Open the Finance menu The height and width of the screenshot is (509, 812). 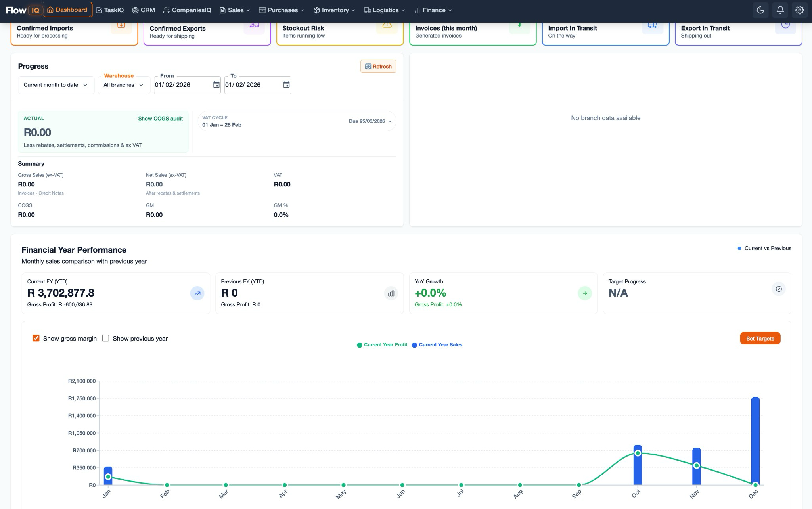pyautogui.click(x=433, y=10)
